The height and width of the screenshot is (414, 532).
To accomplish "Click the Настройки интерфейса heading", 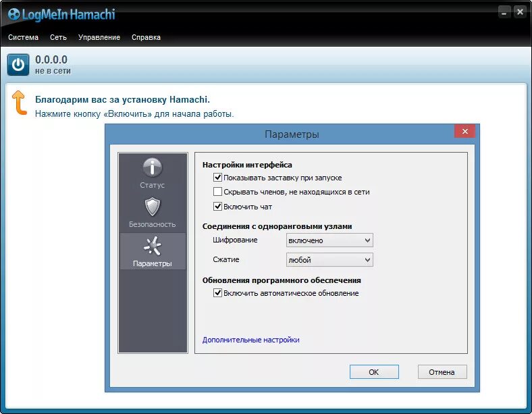I will coord(247,165).
